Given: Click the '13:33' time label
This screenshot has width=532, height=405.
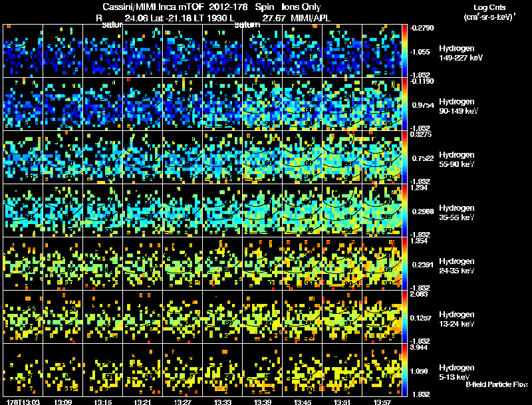Looking at the screenshot, I should coord(223,402).
